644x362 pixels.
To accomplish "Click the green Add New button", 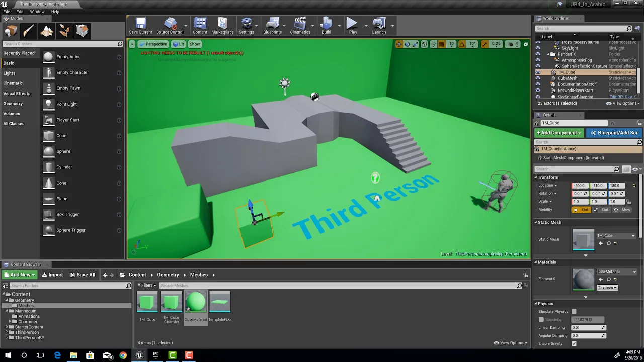I will (19, 275).
